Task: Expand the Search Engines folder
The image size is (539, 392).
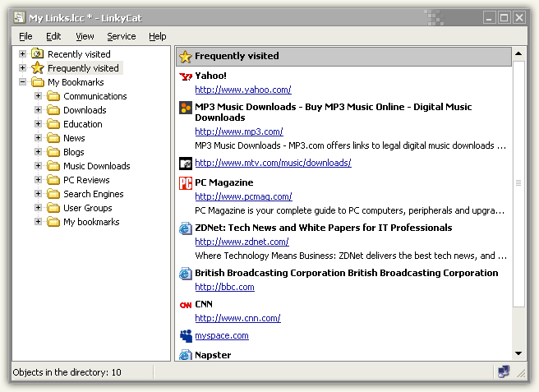Action: [x=38, y=194]
